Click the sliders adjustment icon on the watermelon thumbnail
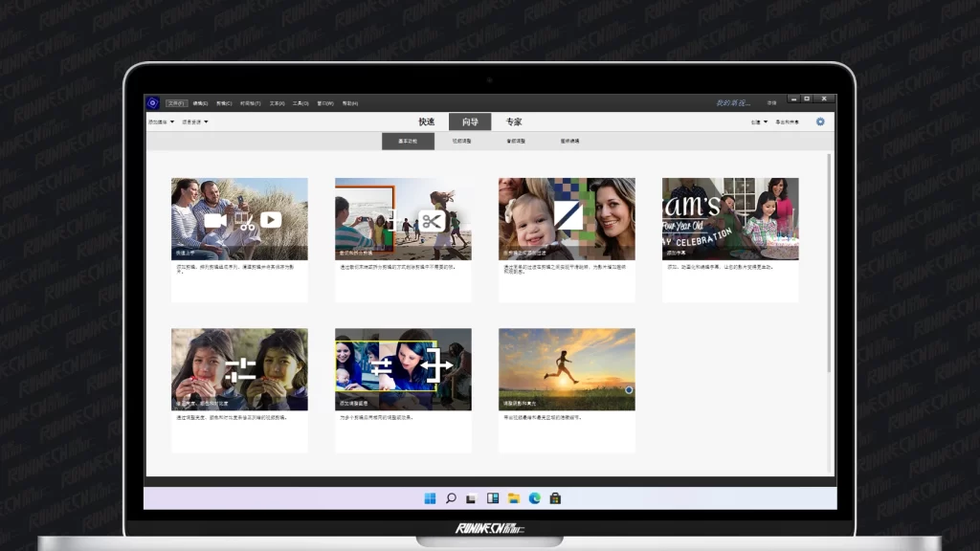 click(x=239, y=370)
